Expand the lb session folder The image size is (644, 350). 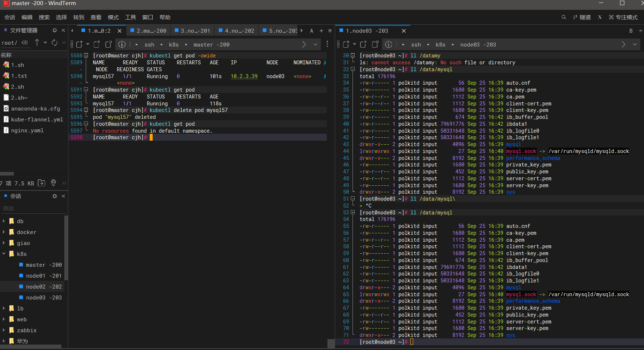(x=4, y=308)
